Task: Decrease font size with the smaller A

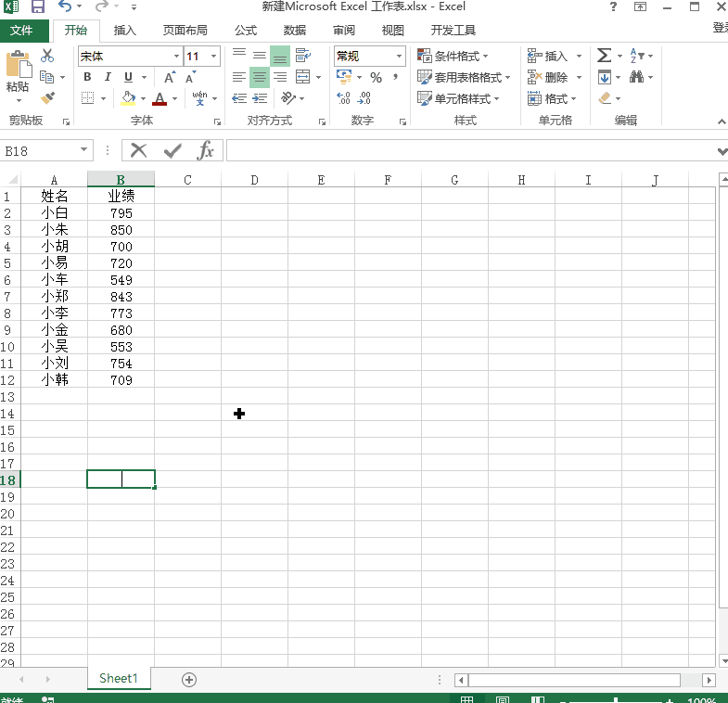Action: (190, 77)
